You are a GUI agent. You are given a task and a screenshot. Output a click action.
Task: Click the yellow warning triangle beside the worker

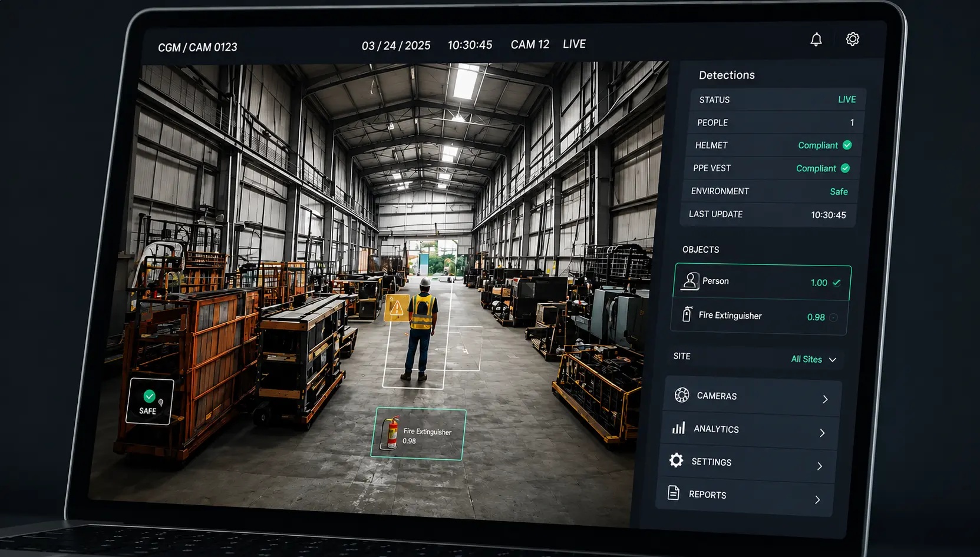click(x=397, y=307)
